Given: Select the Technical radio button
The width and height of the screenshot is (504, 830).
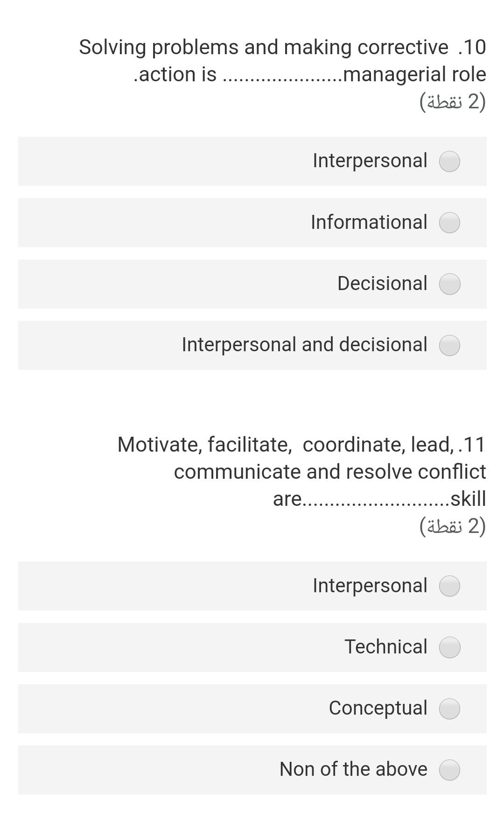Looking at the screenshot, I should click(449, 648).
